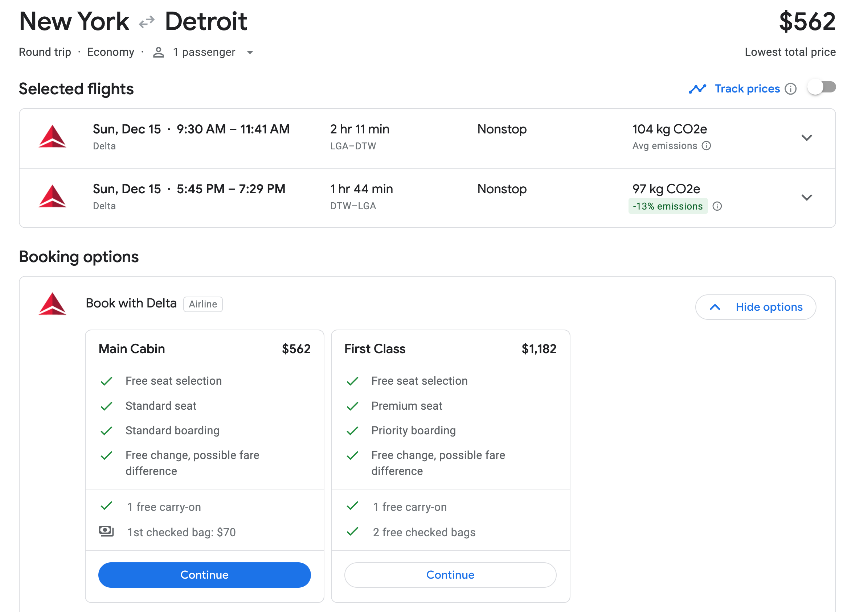Viewport: 868px width, 612px height.
Task: Click the Airline tag next to Delta
Action: click(x=203, y=304)
